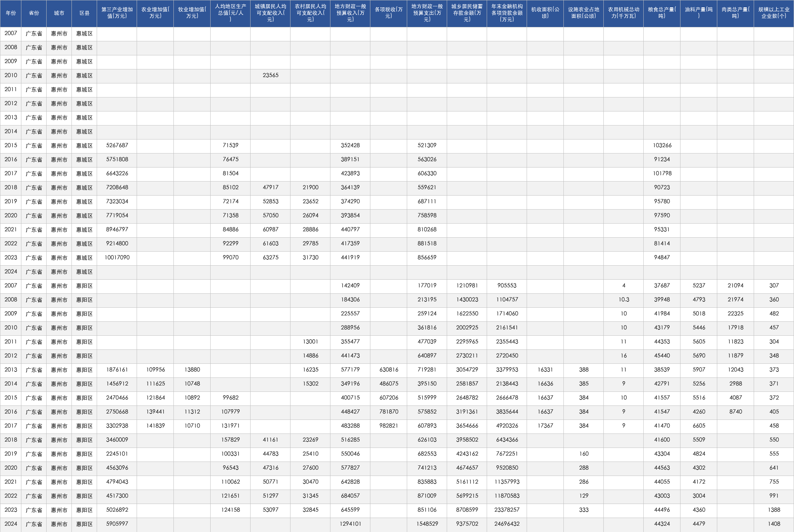Click the value 24696432 in loans column
The width and height of the screenshot is (794, 532).
(507, 524)
